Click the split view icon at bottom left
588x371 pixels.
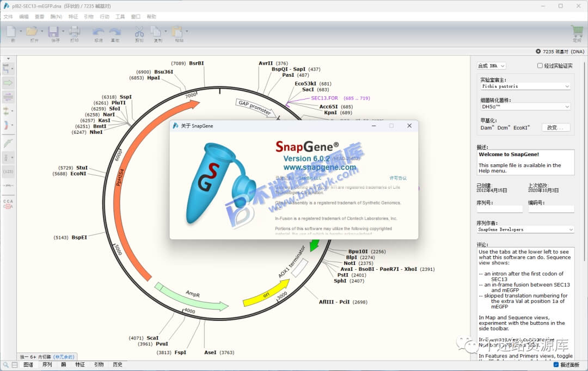coord(15,364)
